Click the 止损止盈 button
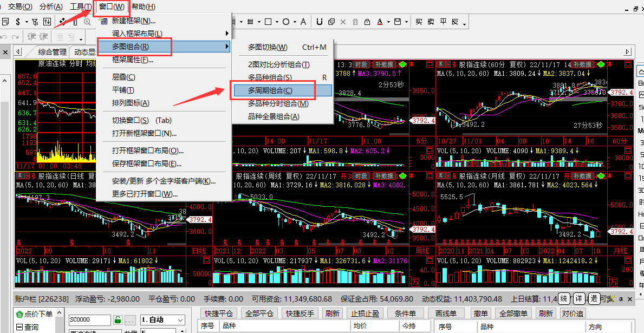 pos(365,314)
